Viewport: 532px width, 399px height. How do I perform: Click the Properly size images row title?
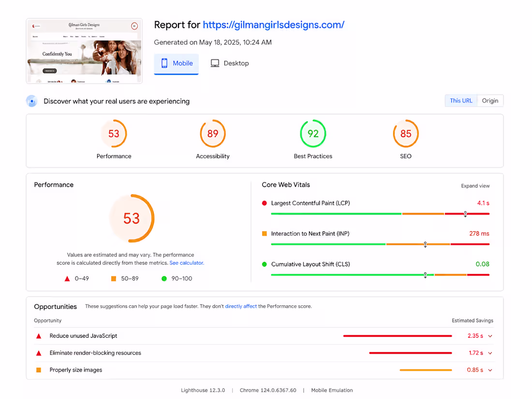[75, 370]
